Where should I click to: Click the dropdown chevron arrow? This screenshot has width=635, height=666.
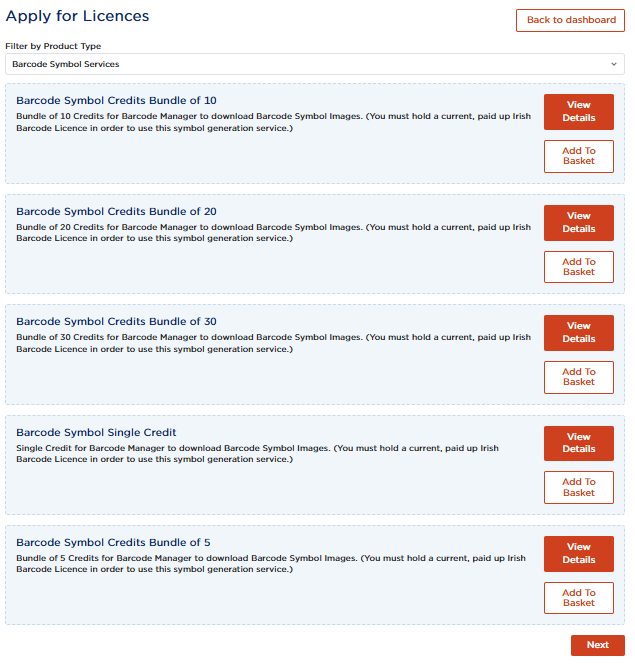(614, 64)
